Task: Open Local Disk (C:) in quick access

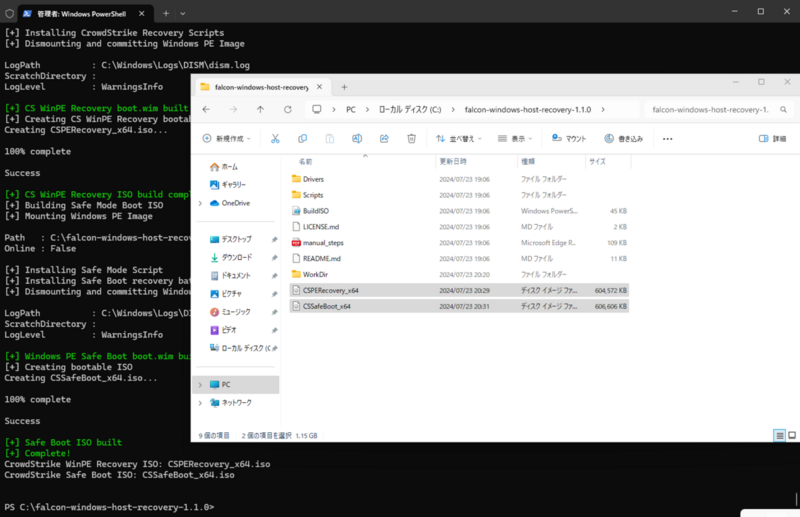Action: (x=240, y=348)
